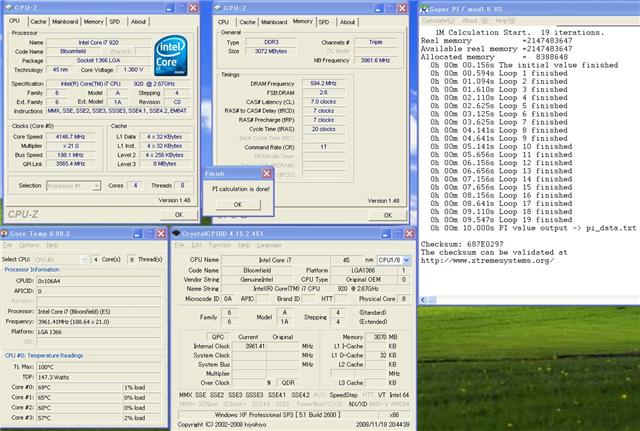This screenshot has width=640, height=431.
Task: Open About menu in Super PI
Action: coord(475,20)
